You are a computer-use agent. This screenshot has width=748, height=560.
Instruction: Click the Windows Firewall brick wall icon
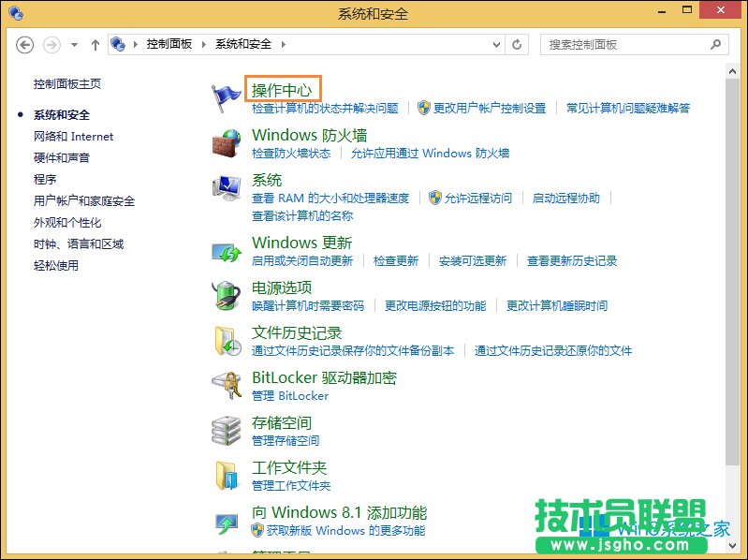[227, 143]
